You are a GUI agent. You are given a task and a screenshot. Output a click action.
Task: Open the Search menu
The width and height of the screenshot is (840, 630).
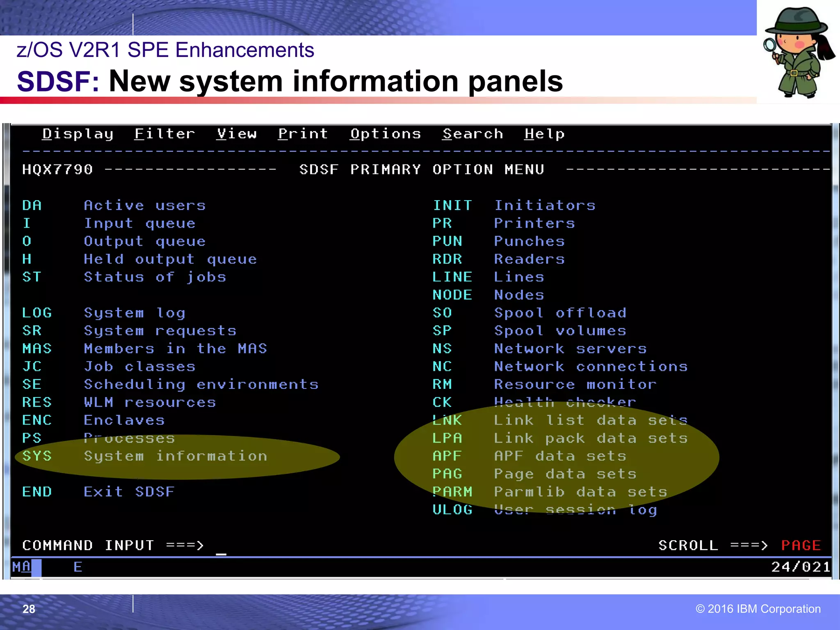point(472,134)
